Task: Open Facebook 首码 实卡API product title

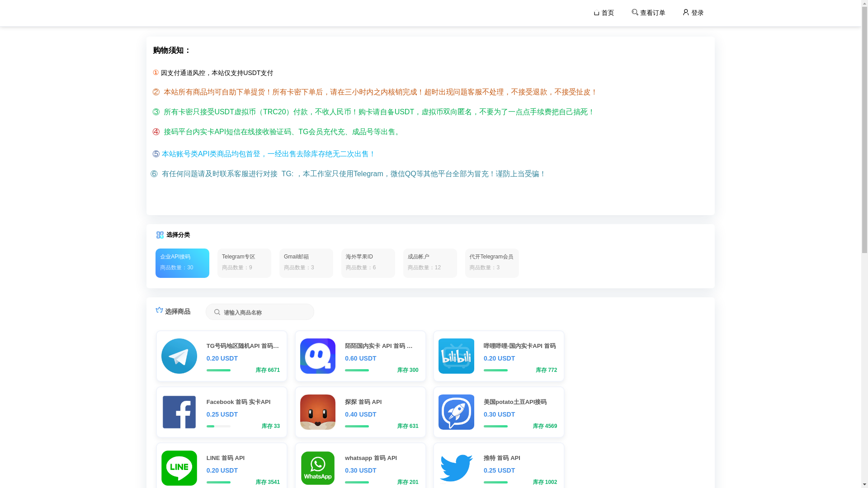Action: (x=238, y=402)
